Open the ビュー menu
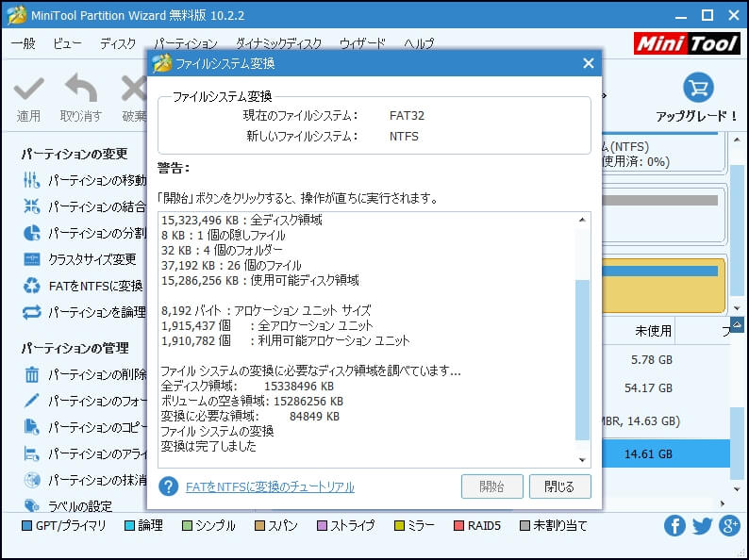The width and height of the screenshot is (749, 560). pyautogui.click(x=67, y=44)
